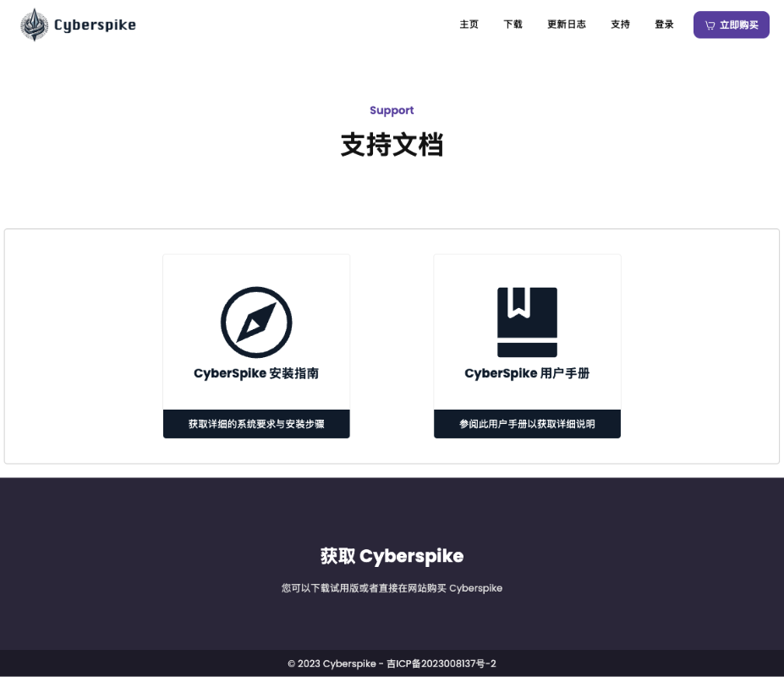Go to the 主页 nav item

[469, 25]
